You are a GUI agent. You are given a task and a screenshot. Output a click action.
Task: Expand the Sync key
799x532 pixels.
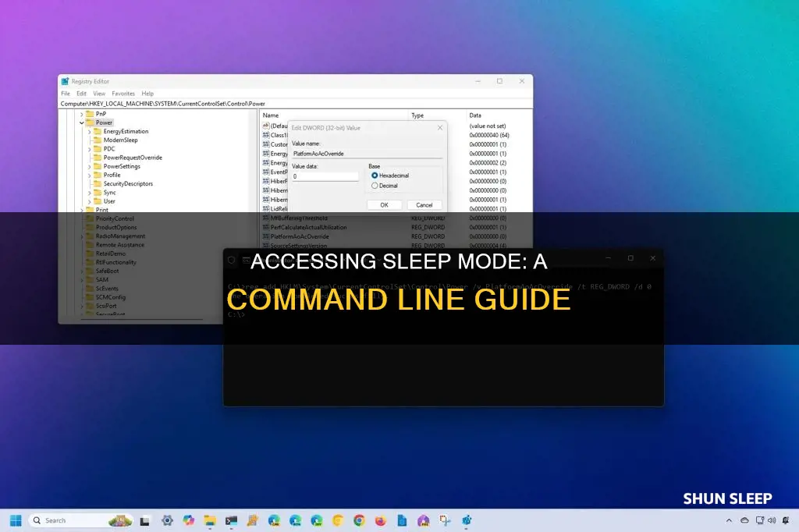pos(90,193)
